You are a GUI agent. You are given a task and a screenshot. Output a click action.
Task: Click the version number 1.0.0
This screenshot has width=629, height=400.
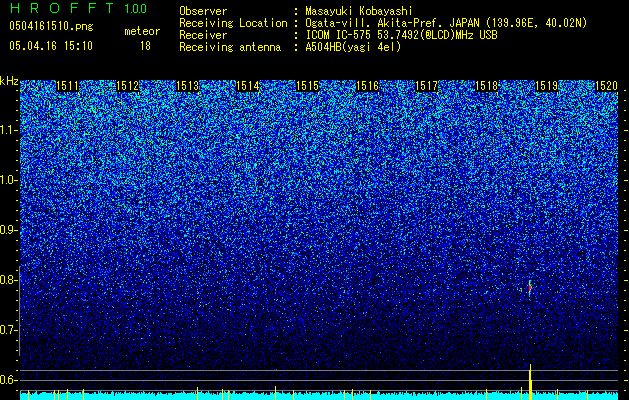[136, 8]
